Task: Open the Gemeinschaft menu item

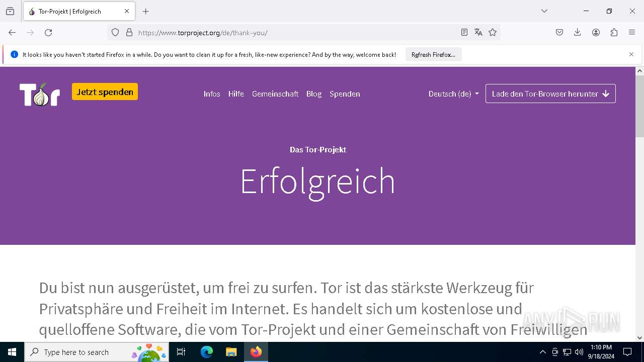Action: pos(275,94)
